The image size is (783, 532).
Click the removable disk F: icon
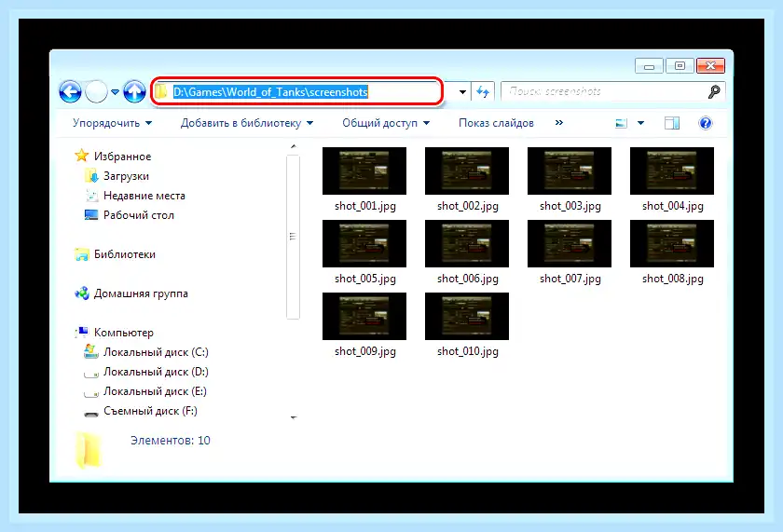click(x=91, y=414)
